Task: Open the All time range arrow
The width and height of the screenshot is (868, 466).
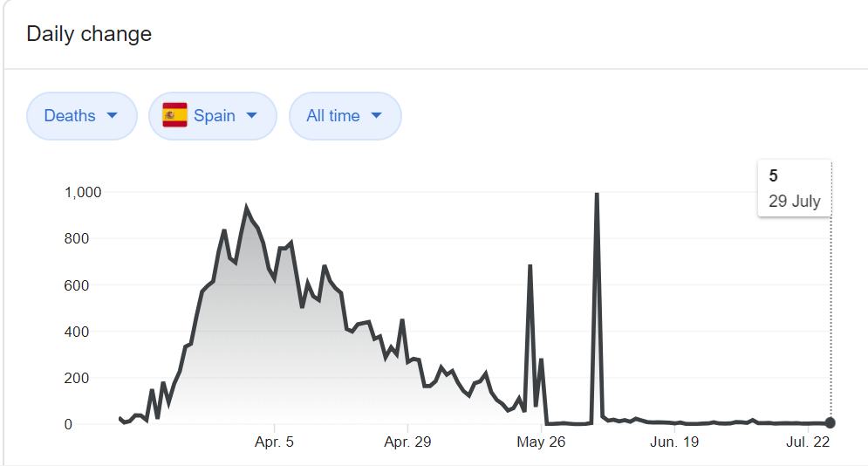Action: click(376, 116)
